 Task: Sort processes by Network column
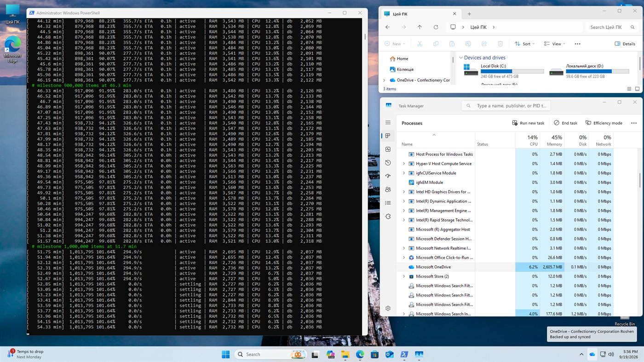pyautogui.click(x=601, y=140)
